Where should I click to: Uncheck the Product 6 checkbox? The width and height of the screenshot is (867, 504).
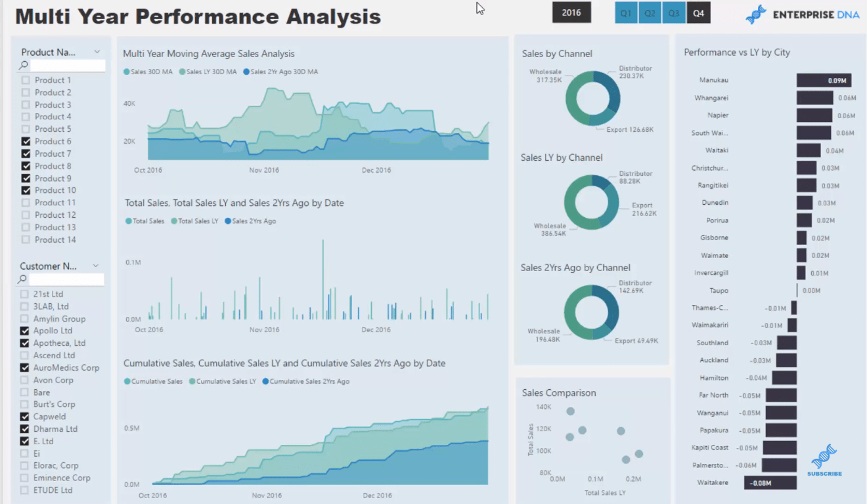click(x=26, y=141)
